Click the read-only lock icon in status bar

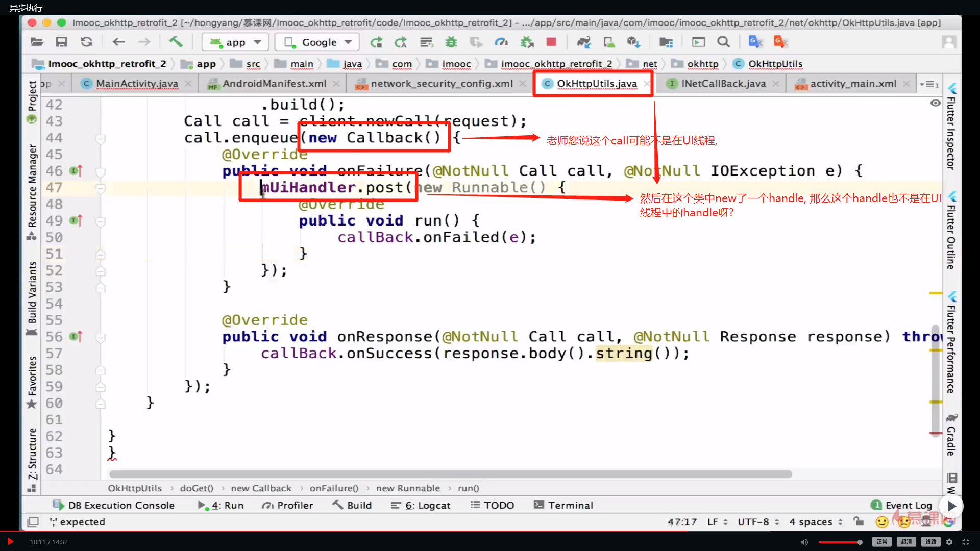click(x=859, y=521)
